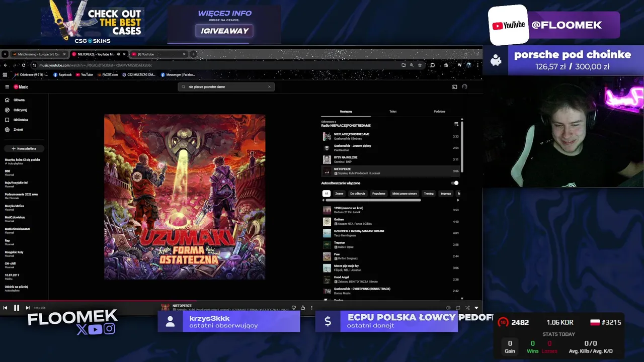Play Hood Angel track in queue

(390, 280)
